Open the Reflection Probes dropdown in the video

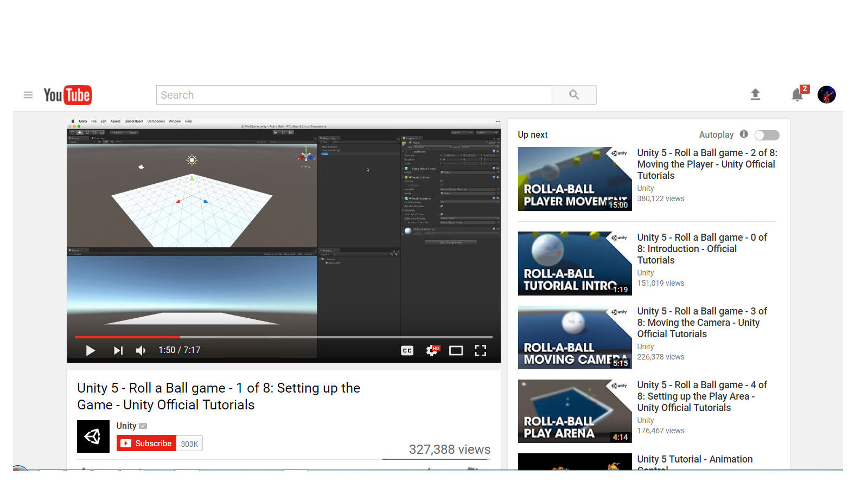469,219
